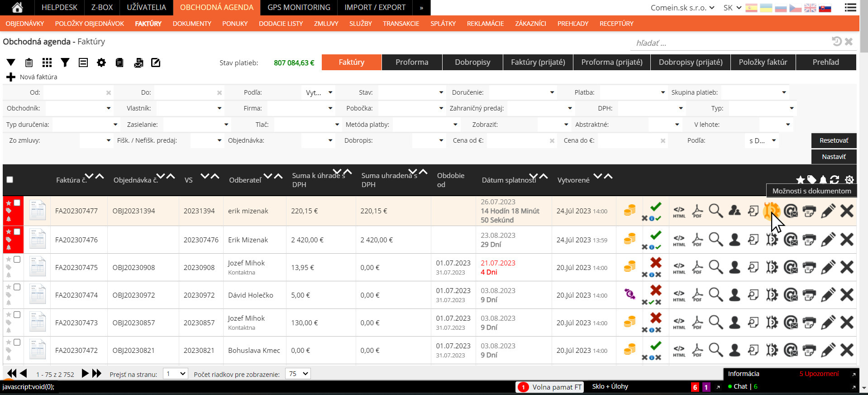Open Metóda platby dropdown
The height and width of the screenshot is (395, 868).
pos(426,124)
